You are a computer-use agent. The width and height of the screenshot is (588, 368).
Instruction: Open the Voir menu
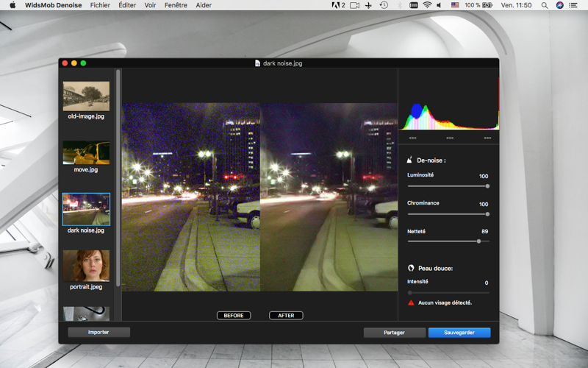tap(150, 5)
